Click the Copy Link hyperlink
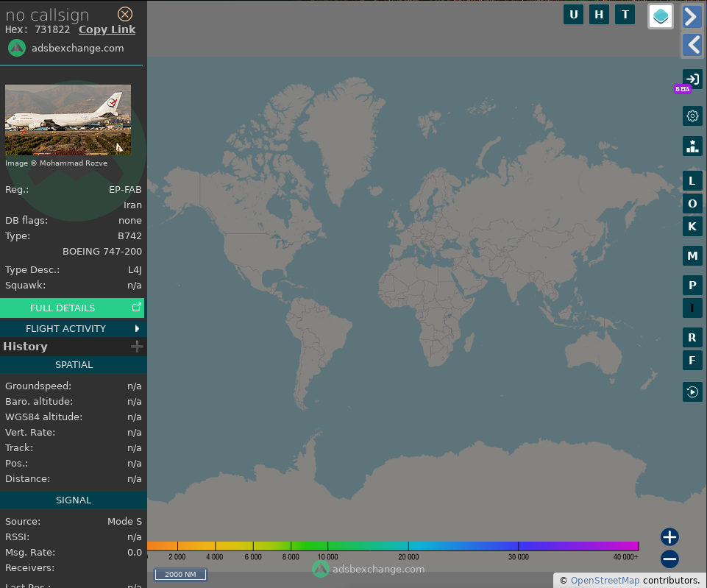Viewport: 707px width, 588px height. (x=107, y=29)
